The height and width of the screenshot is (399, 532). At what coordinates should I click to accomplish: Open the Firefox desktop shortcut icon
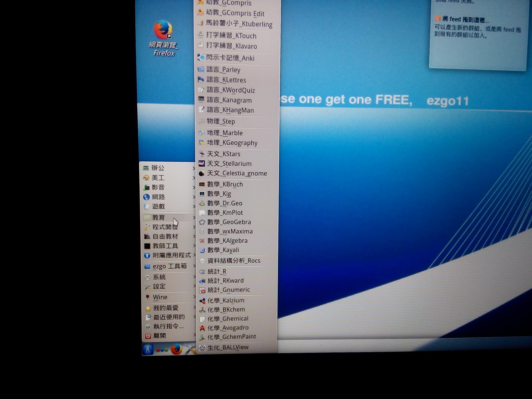pos(163,31)
